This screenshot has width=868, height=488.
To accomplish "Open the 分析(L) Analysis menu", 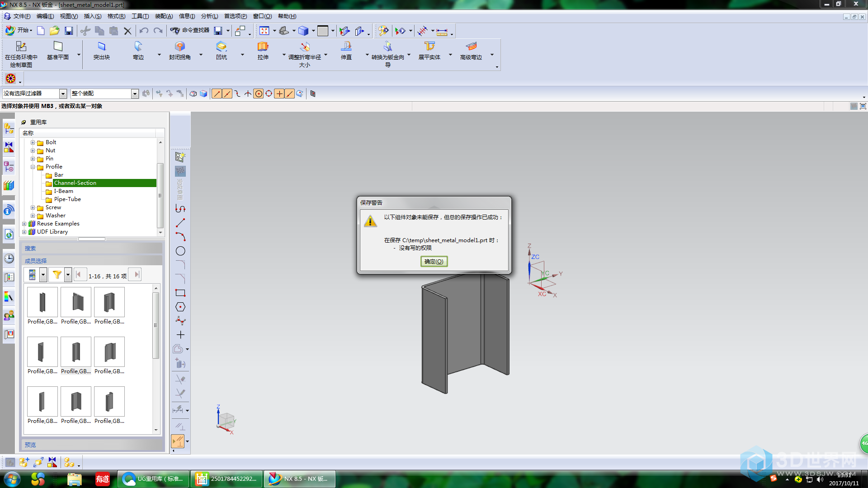I will tap(209, 16).
